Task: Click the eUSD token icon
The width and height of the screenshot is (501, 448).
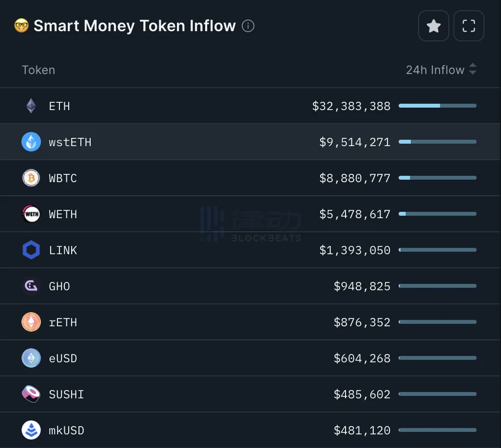Action: coord(31,358)
